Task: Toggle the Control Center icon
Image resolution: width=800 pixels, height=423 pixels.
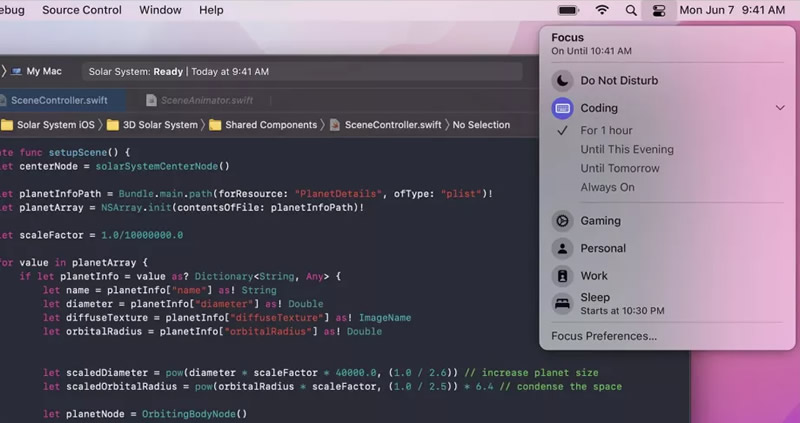Action: (659, 10)
